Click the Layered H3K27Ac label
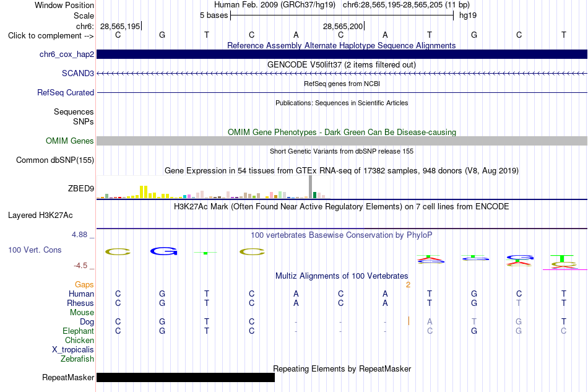The width and height of the screenshot is (588, 392). [x=40, y=216]
